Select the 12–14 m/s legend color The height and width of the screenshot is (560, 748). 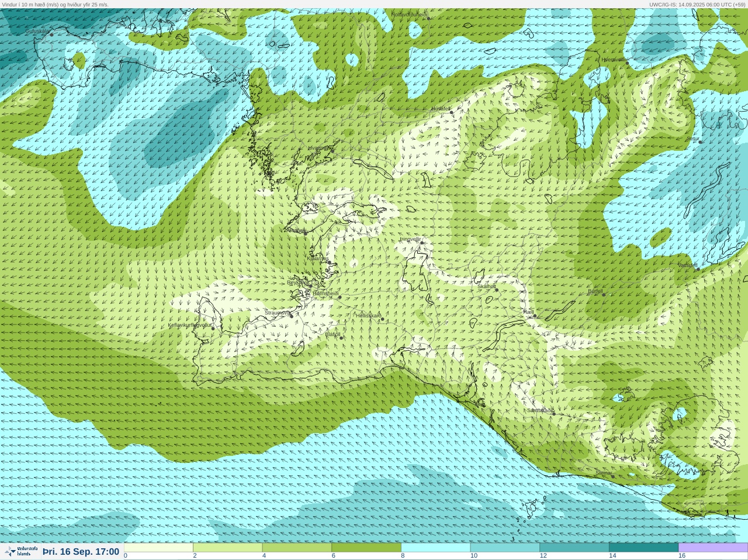pos(574,548)
